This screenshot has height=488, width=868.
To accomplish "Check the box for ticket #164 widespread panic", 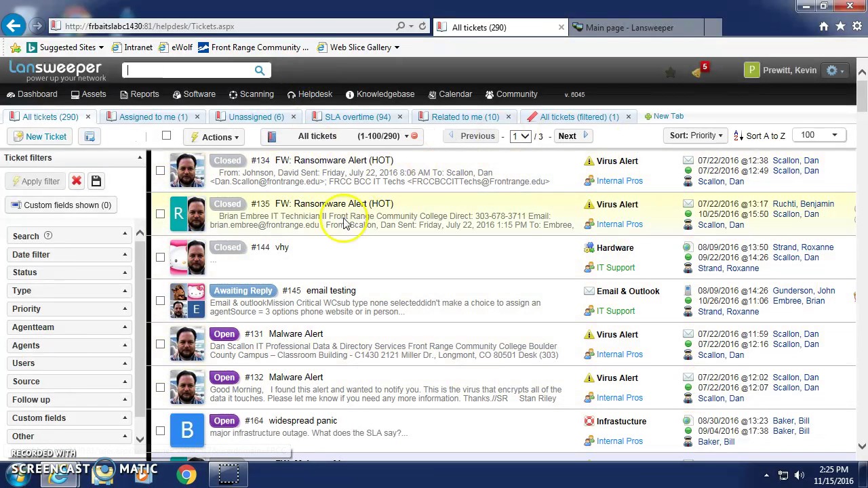I will [x=160, y=430].
